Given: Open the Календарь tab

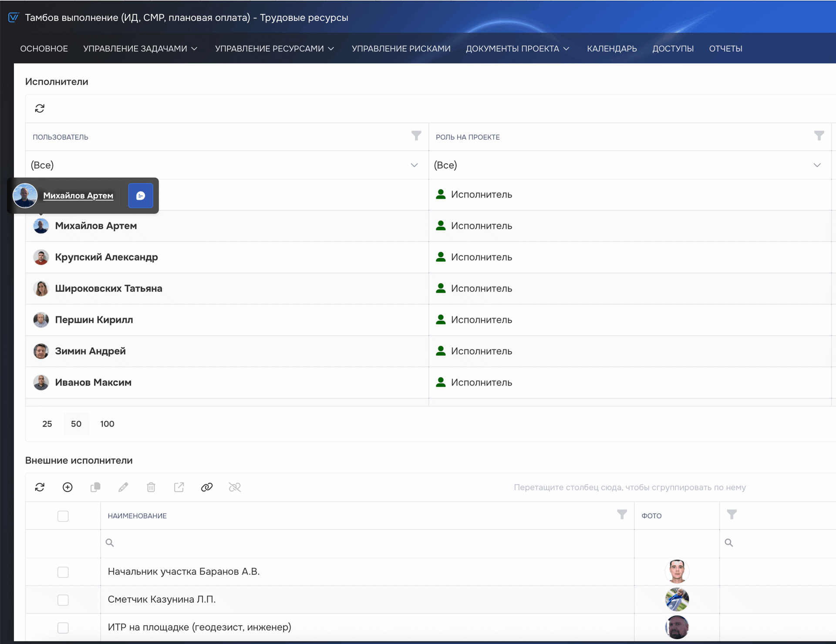Looking at the screenshot, I should [611, 49].
